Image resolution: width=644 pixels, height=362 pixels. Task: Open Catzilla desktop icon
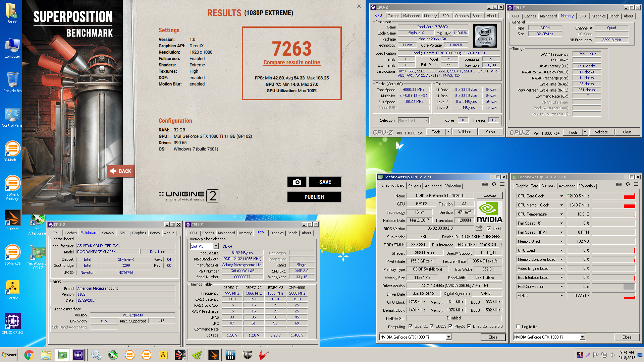point(12,290)
